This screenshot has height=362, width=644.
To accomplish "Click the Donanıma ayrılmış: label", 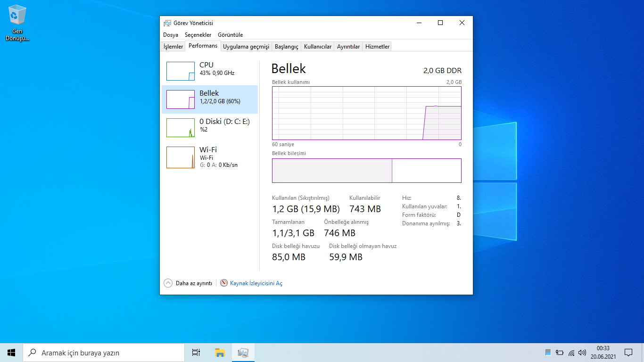I will (x=426, y=223).
